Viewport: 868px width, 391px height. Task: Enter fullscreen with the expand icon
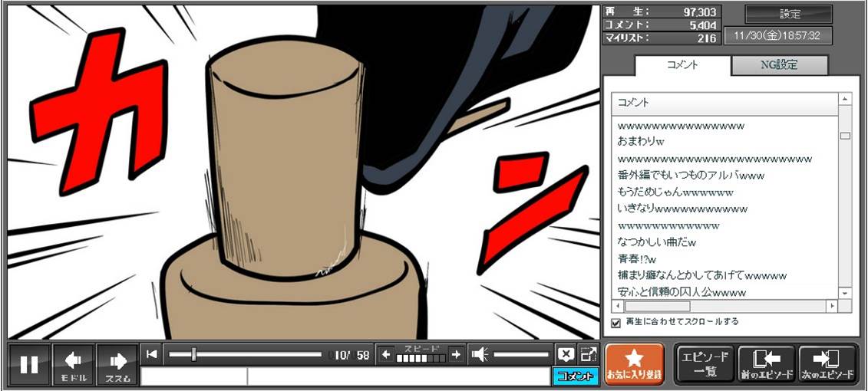coord(589,354)
